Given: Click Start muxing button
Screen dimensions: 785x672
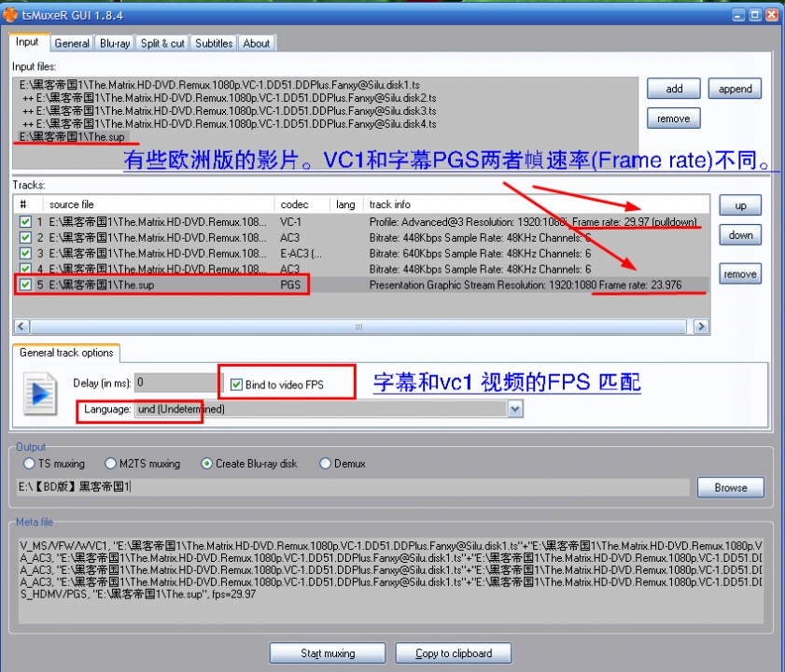Looking at the screenshot, I should [328, 653].
